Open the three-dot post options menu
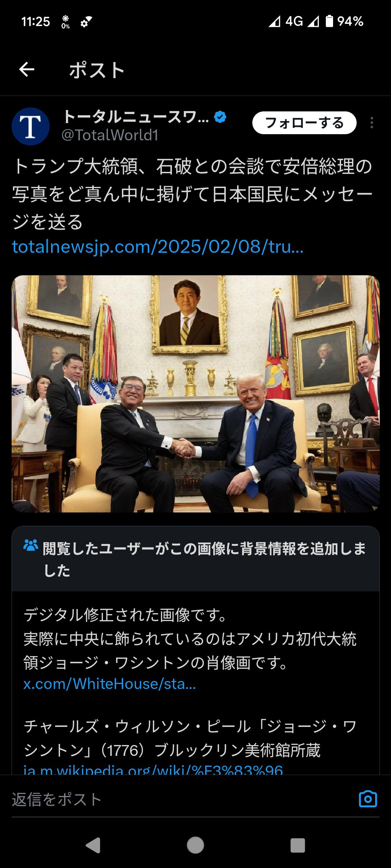The height and width of the screenshot is (868, 391). pos(371,123)
